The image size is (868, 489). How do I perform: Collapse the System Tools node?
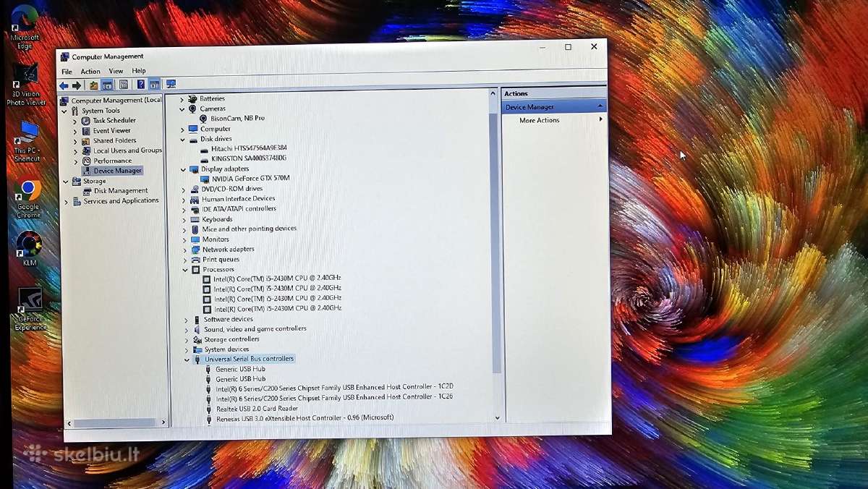click(x=64, y=111)
